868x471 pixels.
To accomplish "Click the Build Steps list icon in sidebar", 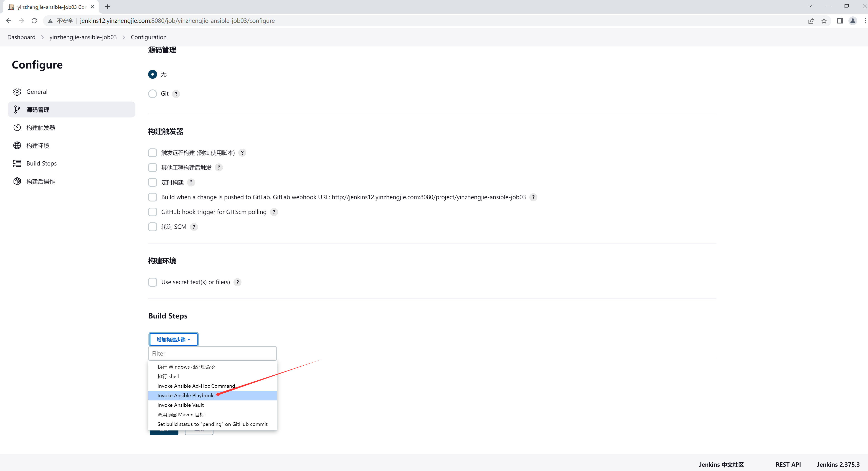I will tap(17, 163).
